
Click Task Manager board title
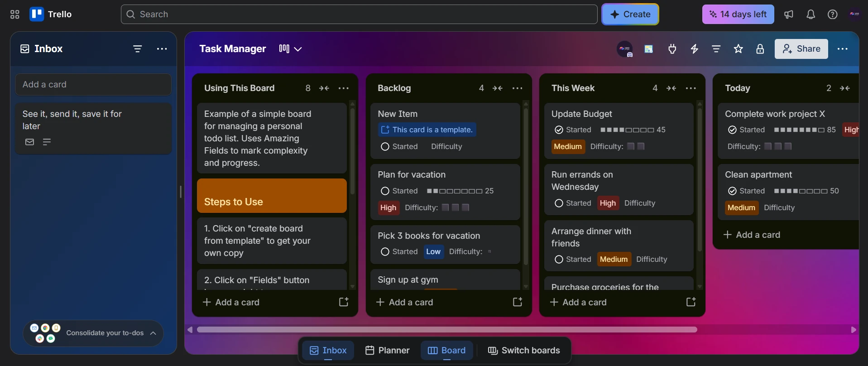pyautogui.click(x=233, y=49)
